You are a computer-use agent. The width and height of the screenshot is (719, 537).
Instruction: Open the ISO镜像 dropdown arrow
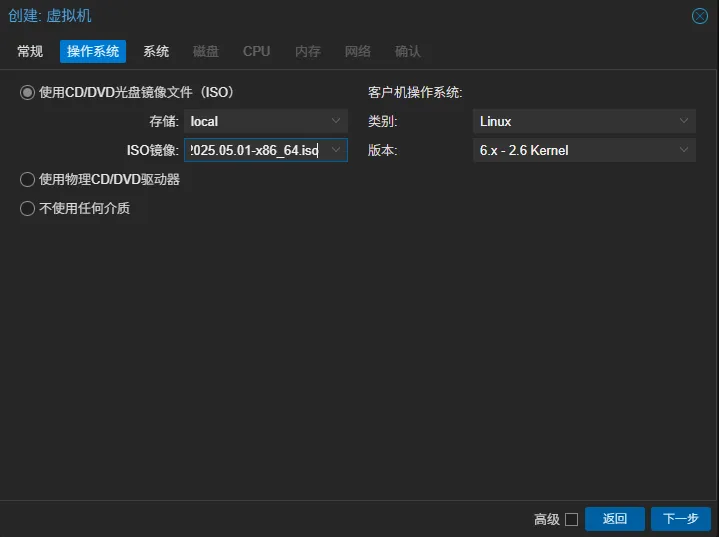(336, 150)
